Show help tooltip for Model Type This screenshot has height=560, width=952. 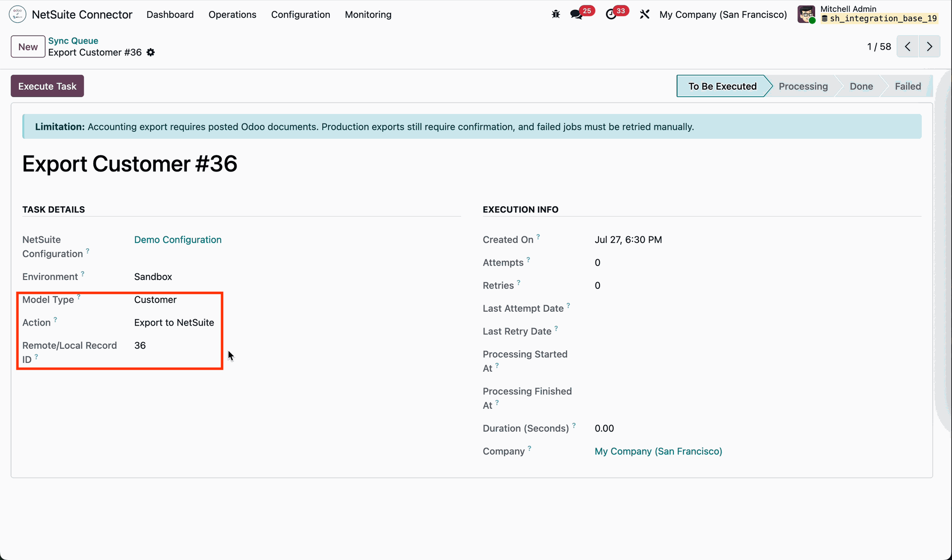click(79, 296)
